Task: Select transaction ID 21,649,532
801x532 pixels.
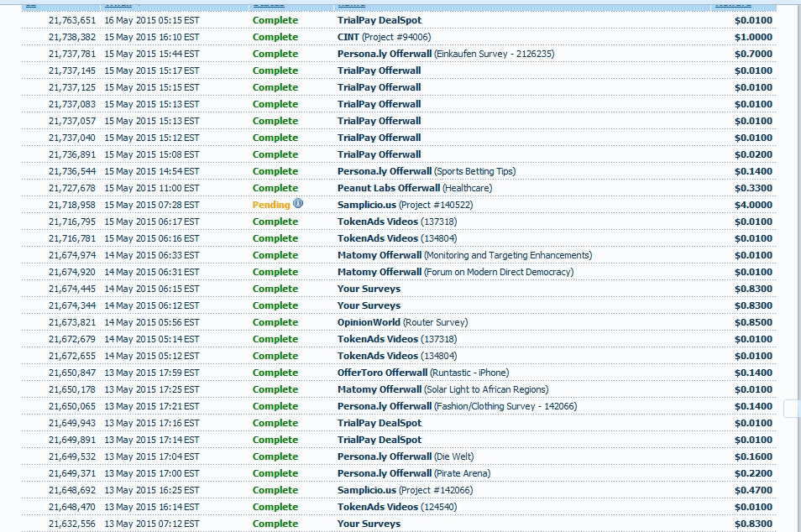Action: point(72,457)
